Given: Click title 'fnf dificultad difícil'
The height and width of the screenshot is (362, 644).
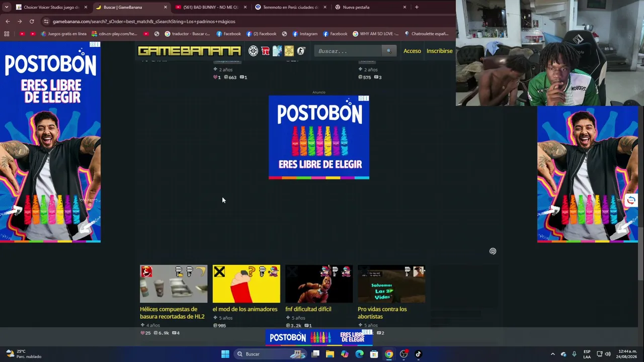Looking at the screenshot, I should 308,309.
